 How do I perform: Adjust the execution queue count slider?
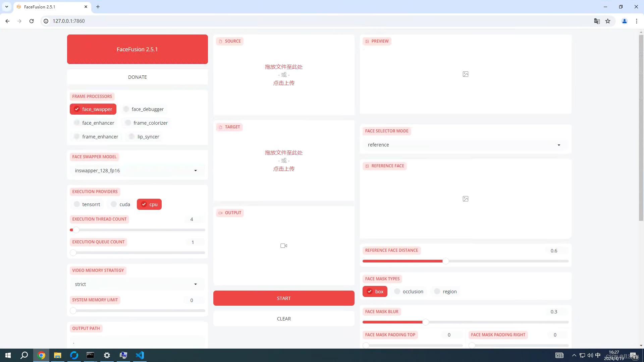[137, 253]
